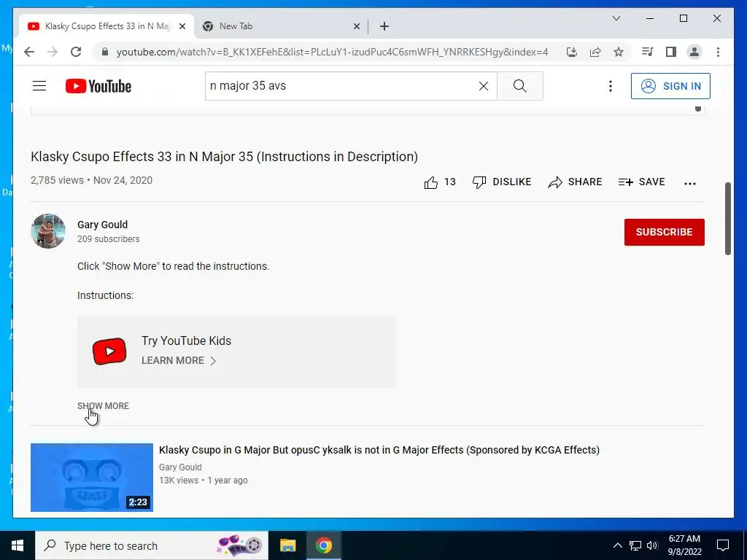This screenshot has width=747, height=560.
Task: Select the "2,785 views • Nov 24, 2020" text
Action: [x=91, y=181]
